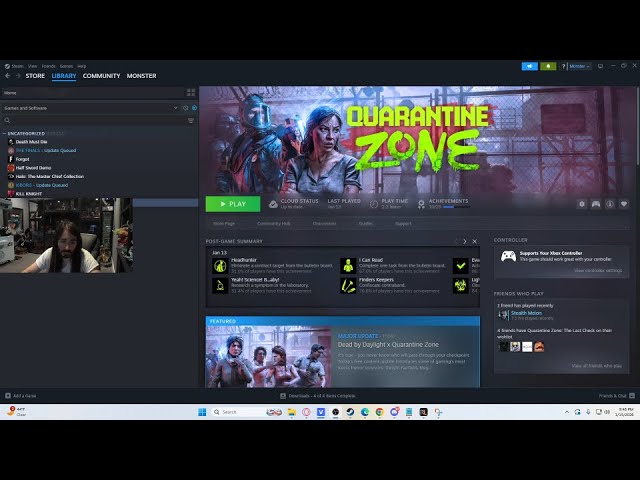Open the Community tab
Viewport: 640px width, 480px height.
(x=101, y=76)
